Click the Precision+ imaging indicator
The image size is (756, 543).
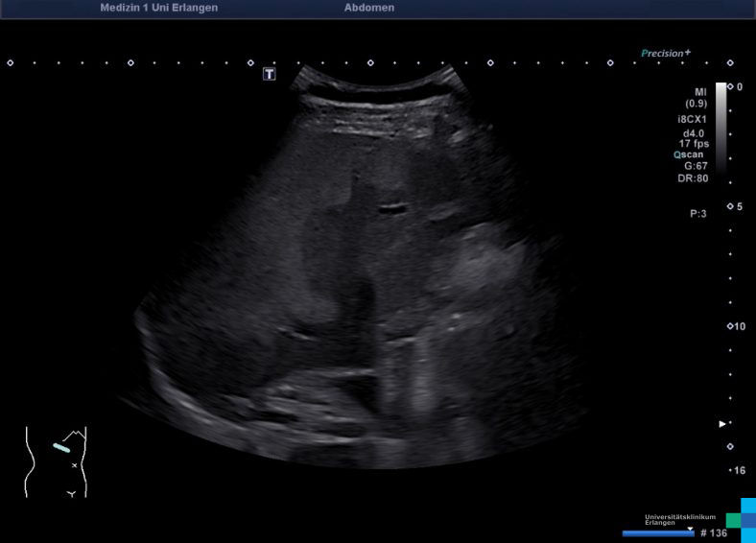(x=666, y=54)
